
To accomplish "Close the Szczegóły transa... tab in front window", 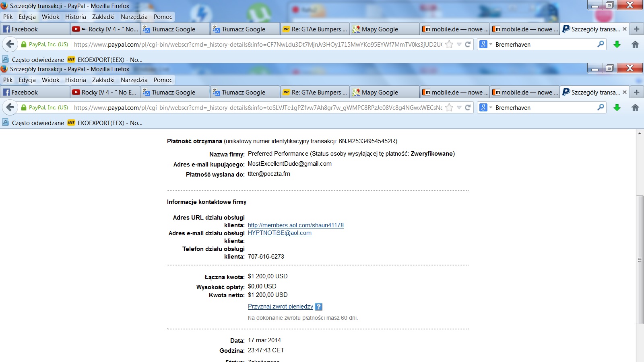I will pyautogui.click(x=625, y=92).
